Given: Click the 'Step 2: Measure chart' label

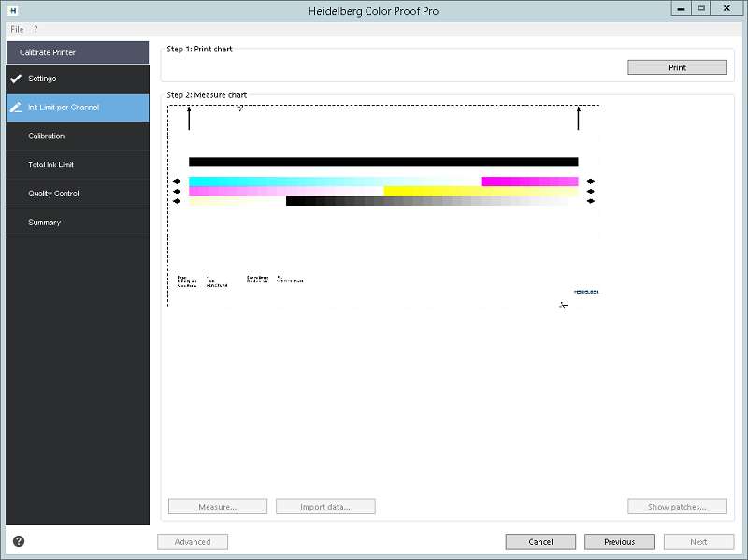Looking at the screenshot, I should pyautogui.click(x=207, y=95).
